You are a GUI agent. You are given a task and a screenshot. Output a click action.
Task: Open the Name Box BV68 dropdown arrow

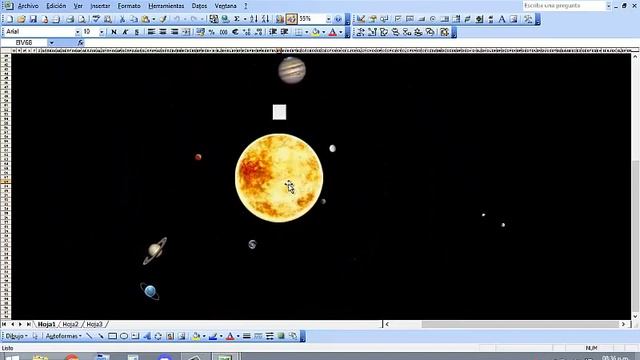51,42
